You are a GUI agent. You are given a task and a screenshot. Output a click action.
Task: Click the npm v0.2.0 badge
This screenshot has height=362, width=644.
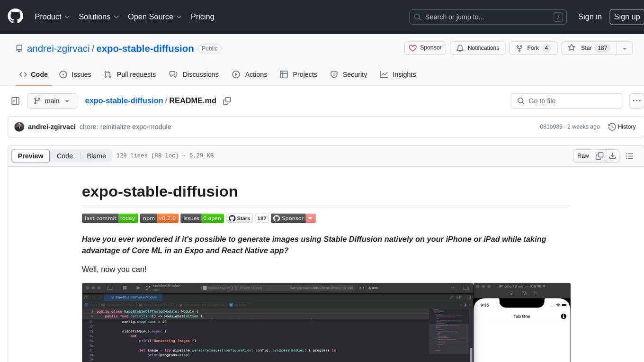coord(159,218)
